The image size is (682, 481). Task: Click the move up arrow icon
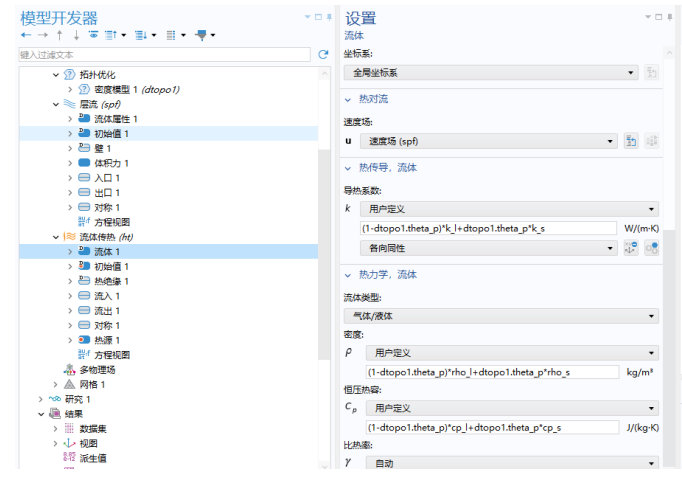click(x=60, y=35)
